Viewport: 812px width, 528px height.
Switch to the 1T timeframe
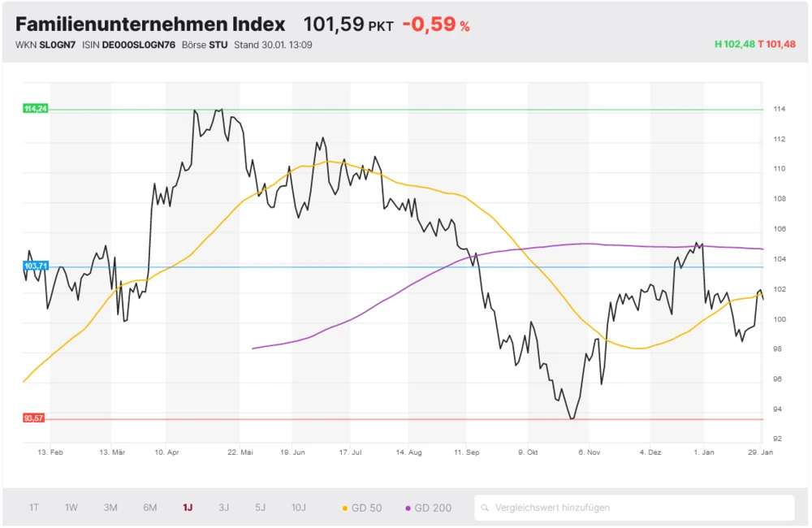tap(33, 507)
